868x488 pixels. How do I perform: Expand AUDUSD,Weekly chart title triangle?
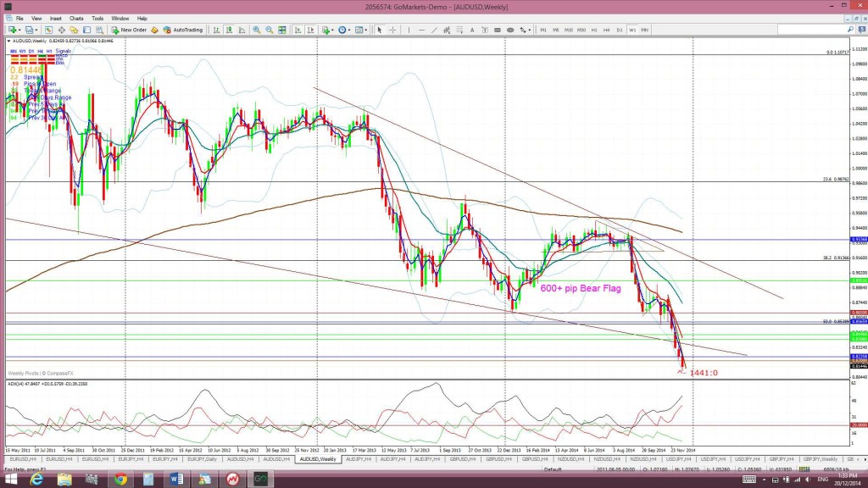pyautogui.click(x=8, y=41)
